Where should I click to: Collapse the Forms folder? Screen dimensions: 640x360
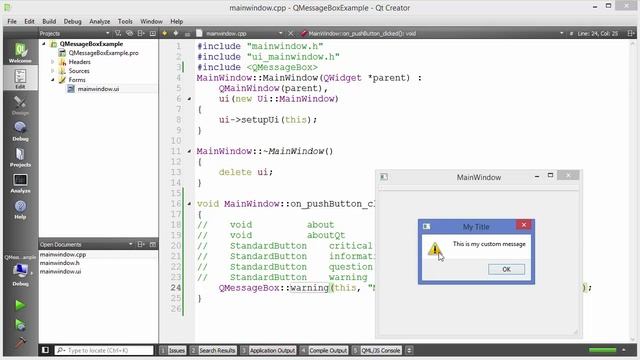coord(53,80)
